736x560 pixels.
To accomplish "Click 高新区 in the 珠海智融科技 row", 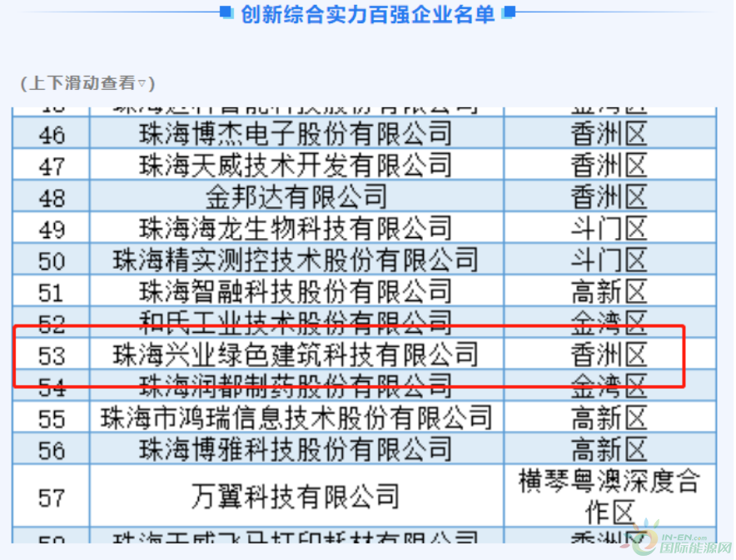I will (609, 292).
